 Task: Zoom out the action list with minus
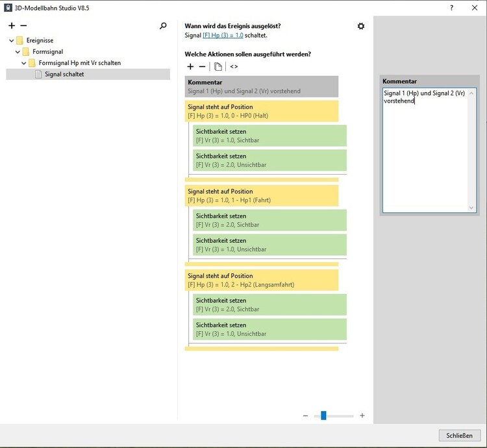coord(305,416)
